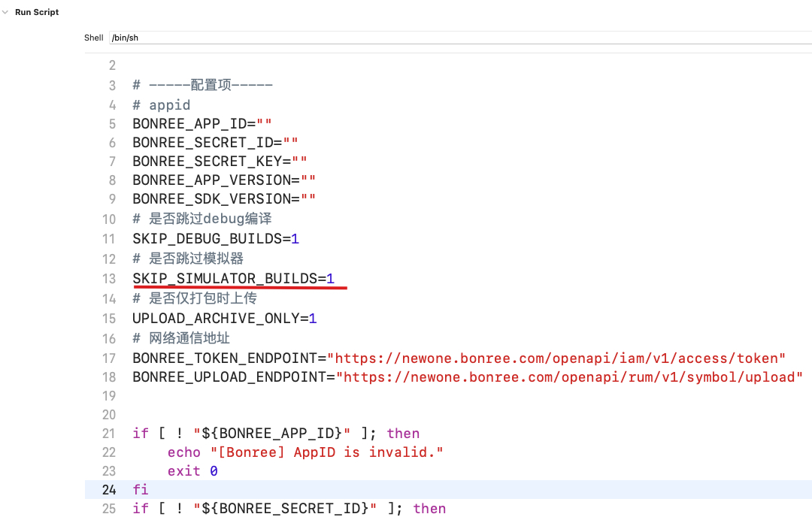Click the if BONREE_SECRET_ID check on line 25
The height and width of the screenshot is (517, 812).
tap(289, 509)
